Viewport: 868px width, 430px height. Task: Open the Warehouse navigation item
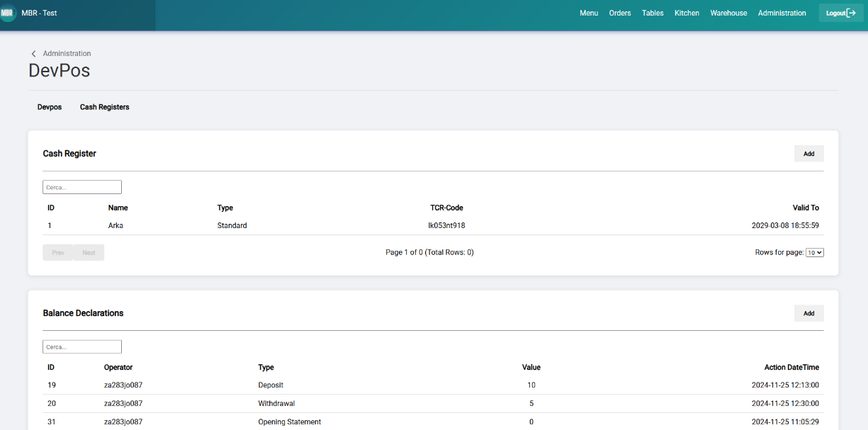(x=728, y=13)
